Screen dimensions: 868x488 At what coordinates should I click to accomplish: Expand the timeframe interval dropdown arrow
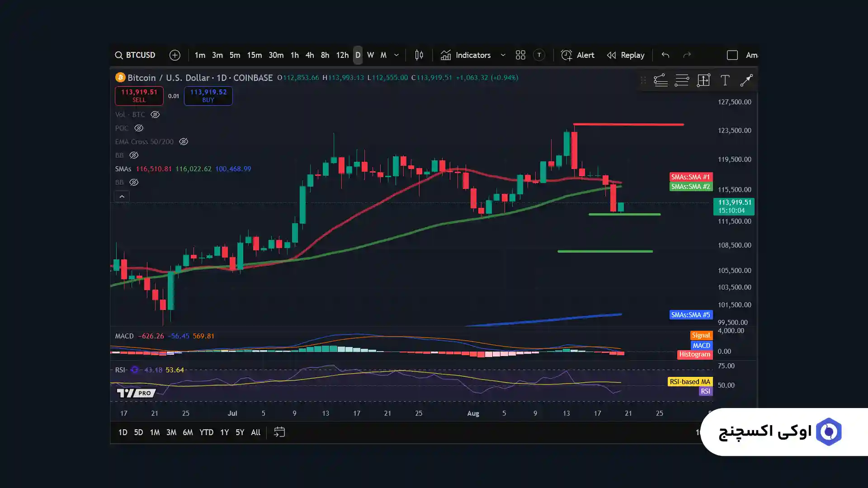(x=396, y=55)
